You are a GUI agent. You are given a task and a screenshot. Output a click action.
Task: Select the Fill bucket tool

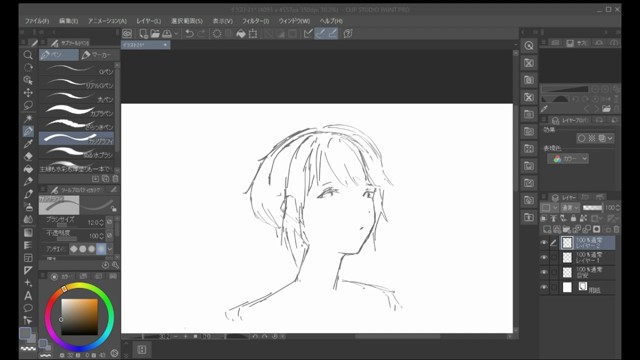28,169
